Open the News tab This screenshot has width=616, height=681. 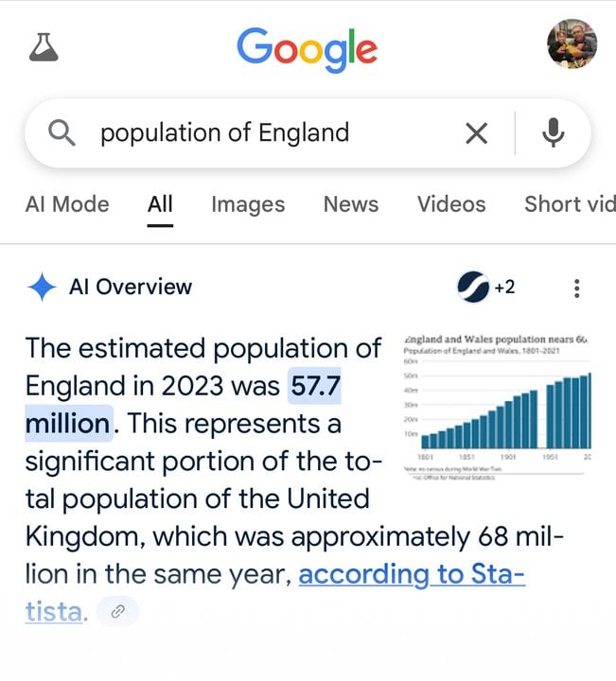pos(351,204)
